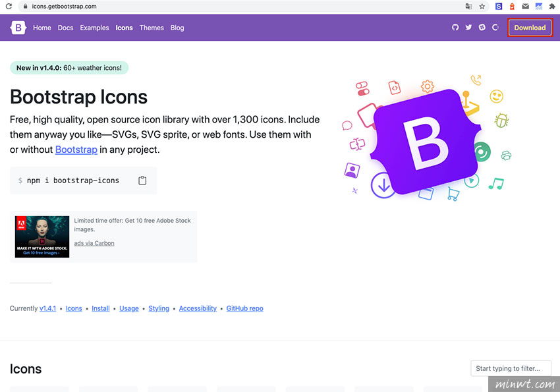Jump to the Styling section link
The width and height of the screenshot is (560, 392).
159,308
